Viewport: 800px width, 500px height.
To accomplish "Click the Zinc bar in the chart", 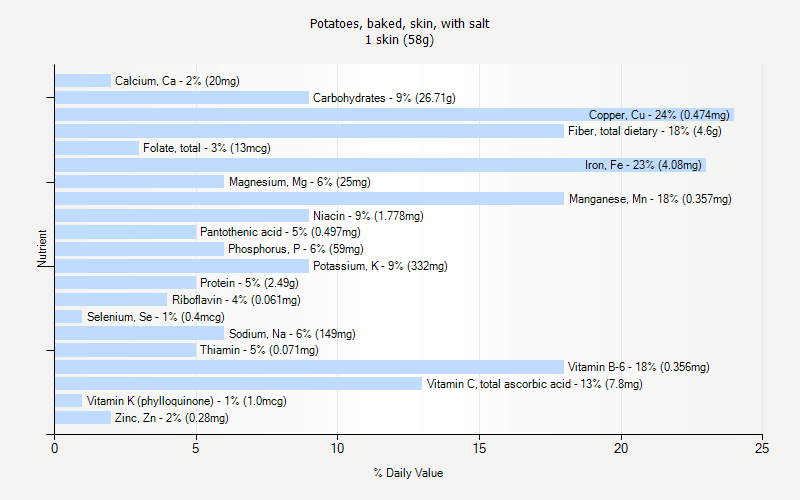I will (x=83, y=417).
